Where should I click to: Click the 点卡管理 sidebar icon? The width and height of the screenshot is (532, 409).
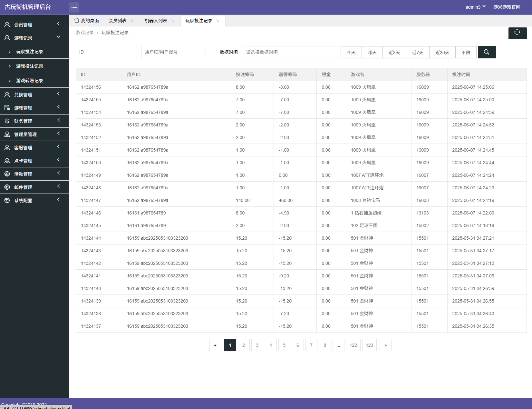[x=7, y=161]
